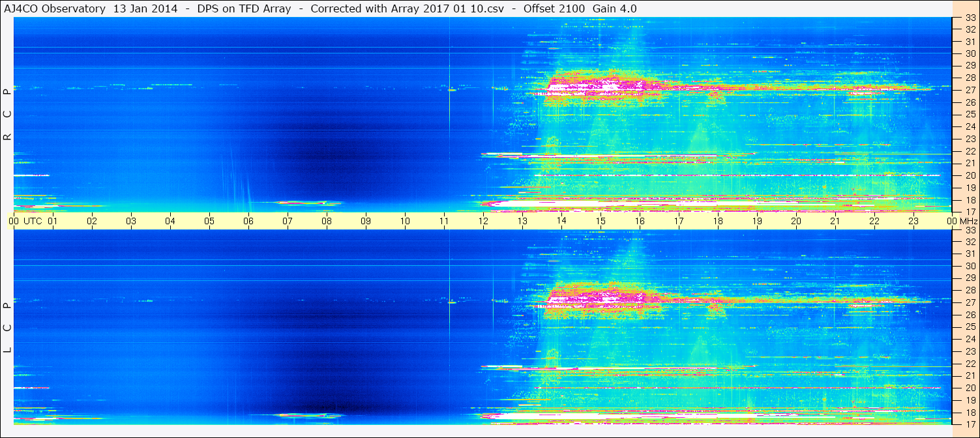
Task: Click the 21 MHz tick label in RCP panel
Action: [970, 163]
